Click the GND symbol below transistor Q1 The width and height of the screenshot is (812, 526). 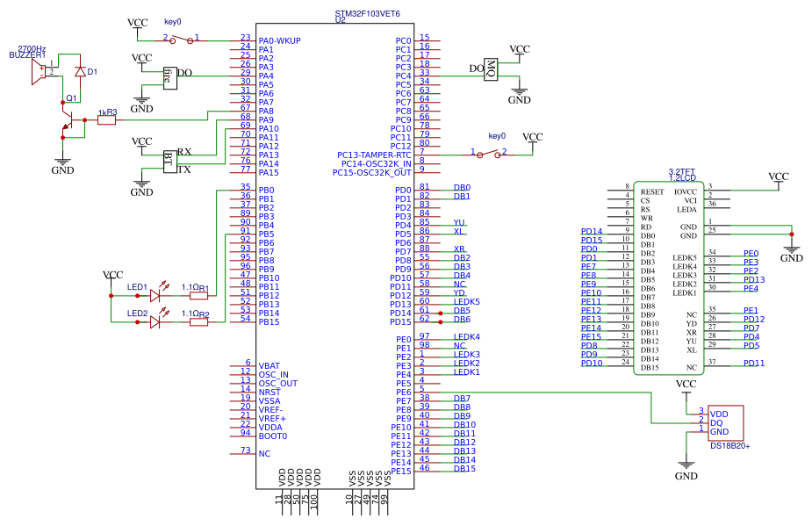pyautogui.click(x=62, y=166)
